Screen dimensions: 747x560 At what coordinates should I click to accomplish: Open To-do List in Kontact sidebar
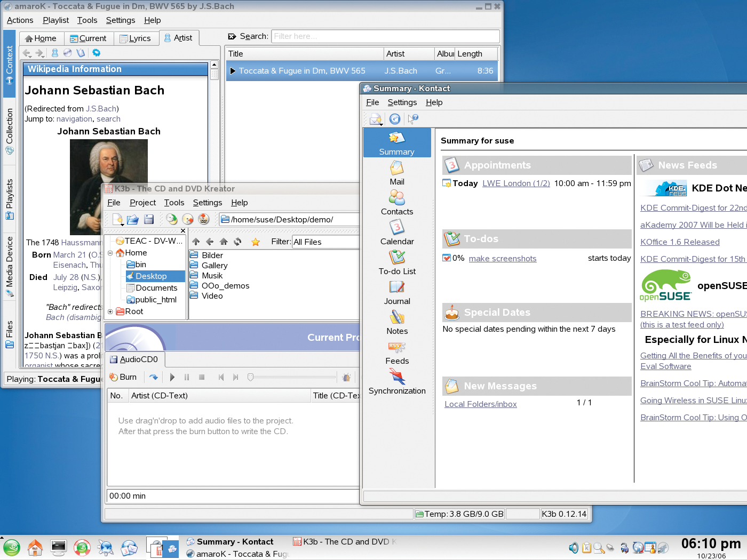[x=397, y=263]
